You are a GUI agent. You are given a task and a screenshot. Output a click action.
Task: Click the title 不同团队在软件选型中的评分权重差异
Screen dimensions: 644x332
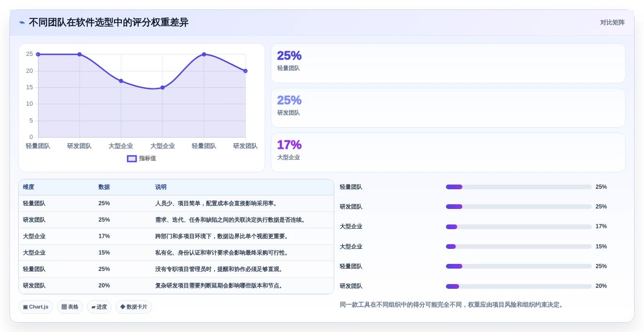pyautogui.click(x=108, y=22)
